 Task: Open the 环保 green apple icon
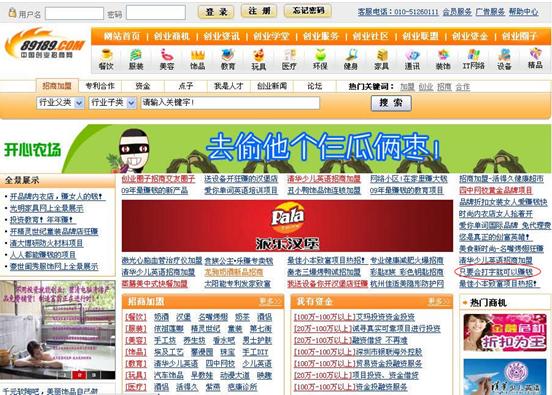[x=320, y=59]
